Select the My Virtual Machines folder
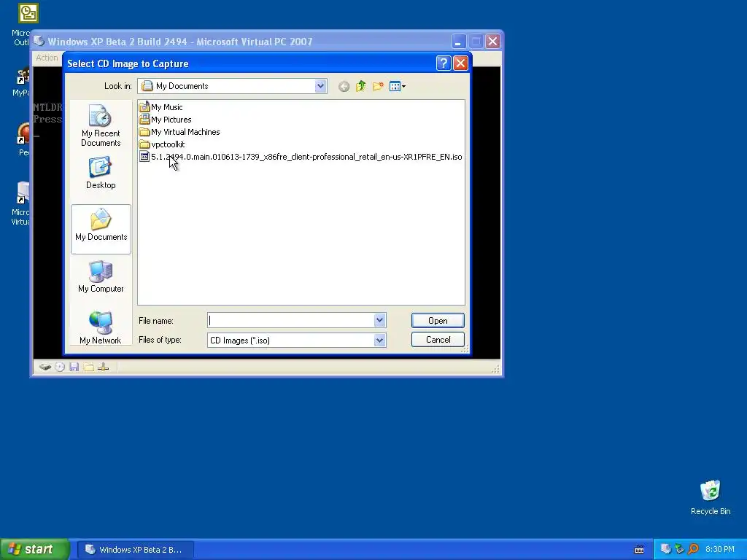 click(179, 132)
